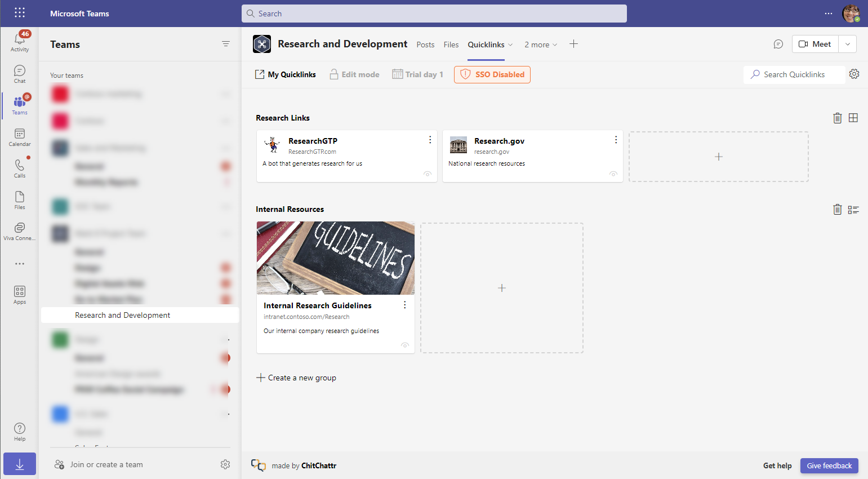
Task: Click Trial day 1 indicator
Action: pos(418,74)
